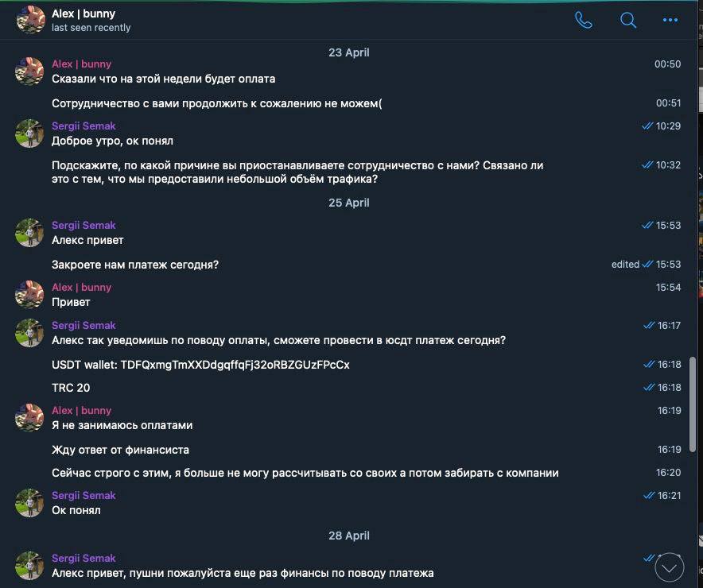Click the 'edited' label on 15:53 message
The height and width of the screenshot is (588, 703).
[625, 265]
